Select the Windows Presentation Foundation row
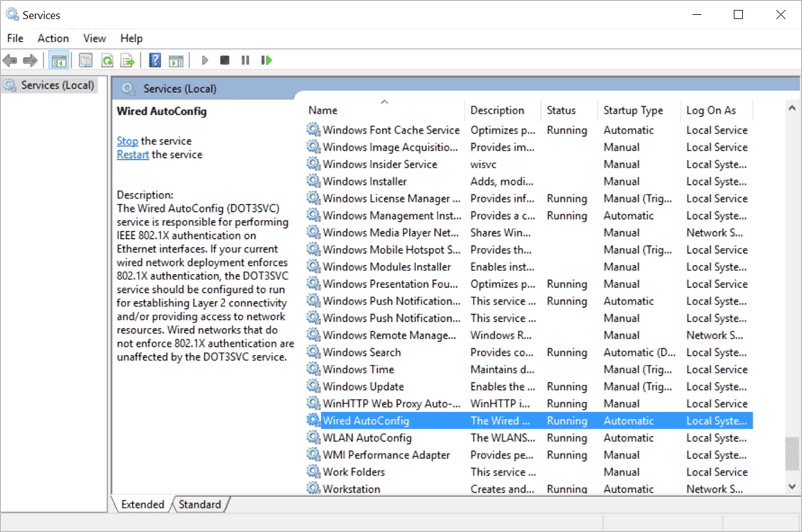Screen dimensions: 802x532 point(529,283)
